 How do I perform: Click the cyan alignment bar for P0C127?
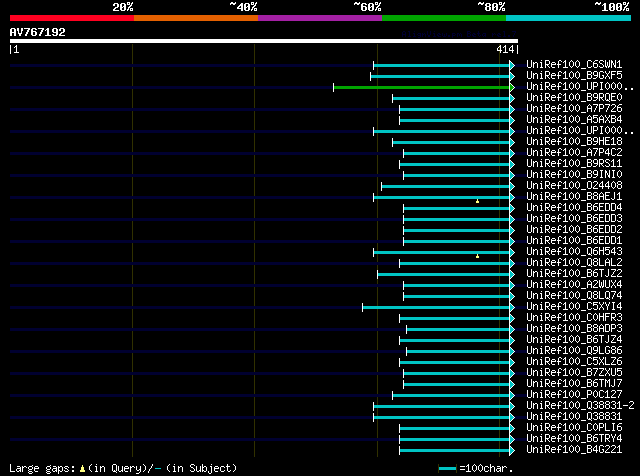[x=451, y=396]
